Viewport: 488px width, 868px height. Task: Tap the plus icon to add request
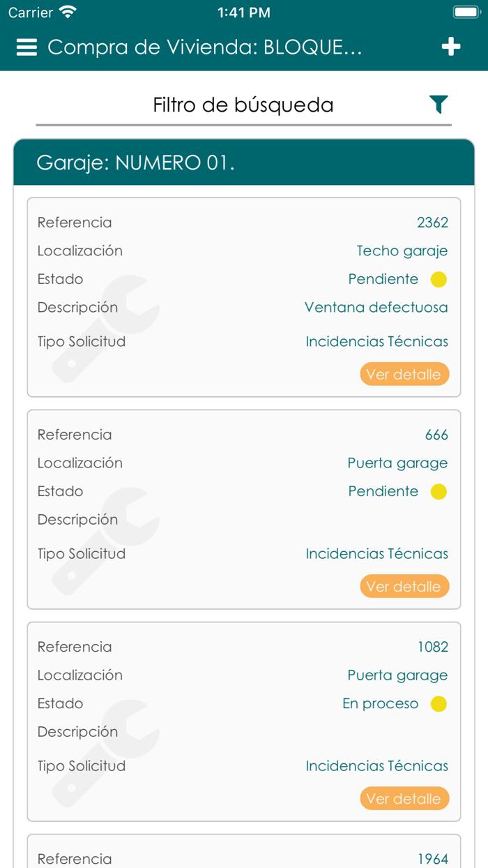451,47
